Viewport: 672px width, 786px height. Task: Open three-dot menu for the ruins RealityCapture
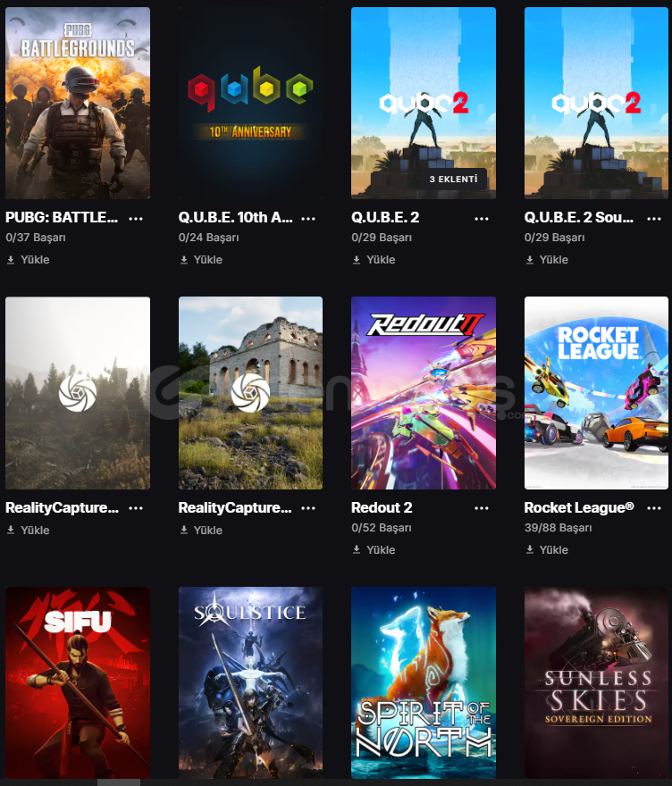tap(308, 508)
